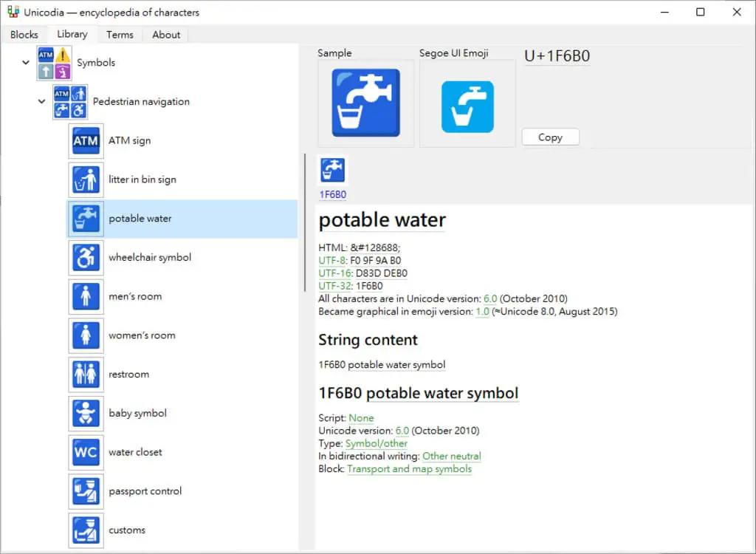The height and width of the screenshot is (554, 756).
Task: Click the restroom icon in list
Action: pyautogui.click(x=86, y=375)
